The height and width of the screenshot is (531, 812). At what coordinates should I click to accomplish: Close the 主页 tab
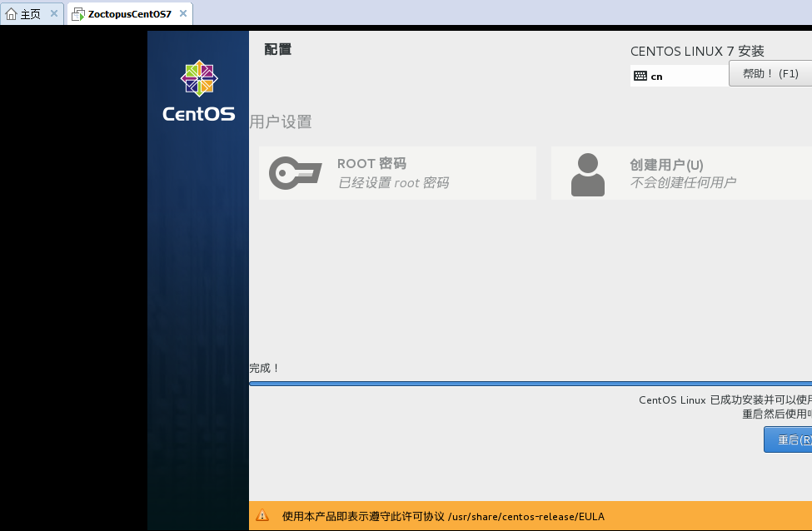[54, 13]
